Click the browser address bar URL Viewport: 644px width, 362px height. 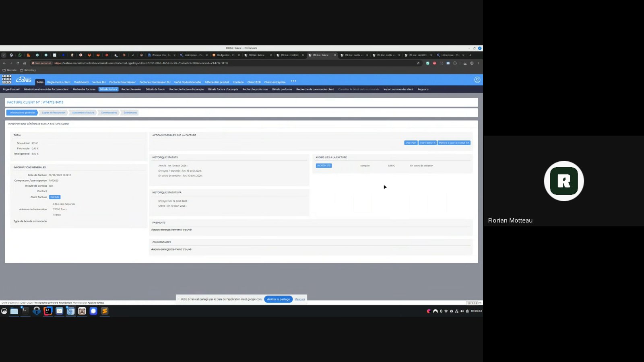pyautogui.click(x=141, y=63)
